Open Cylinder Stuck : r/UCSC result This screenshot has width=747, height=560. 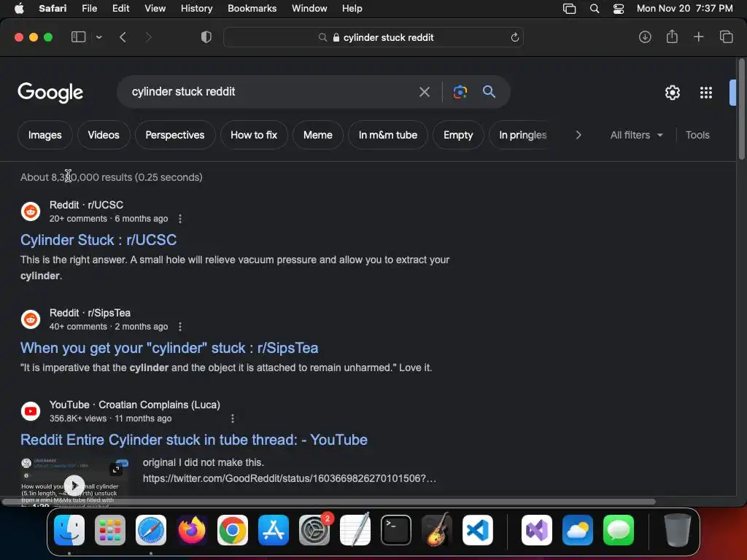click(x=98, y=239)
